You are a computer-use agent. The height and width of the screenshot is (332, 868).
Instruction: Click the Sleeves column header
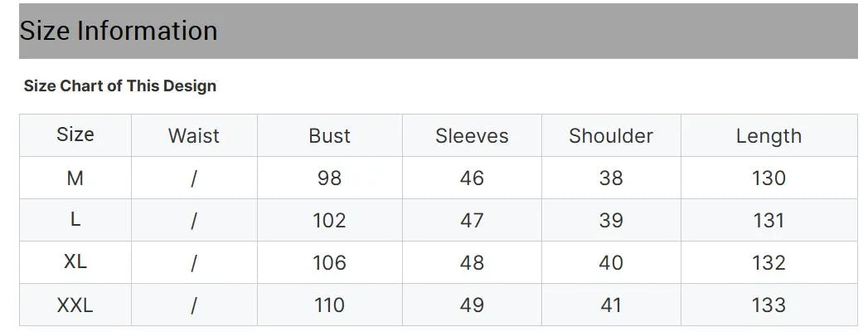(472, 136)
